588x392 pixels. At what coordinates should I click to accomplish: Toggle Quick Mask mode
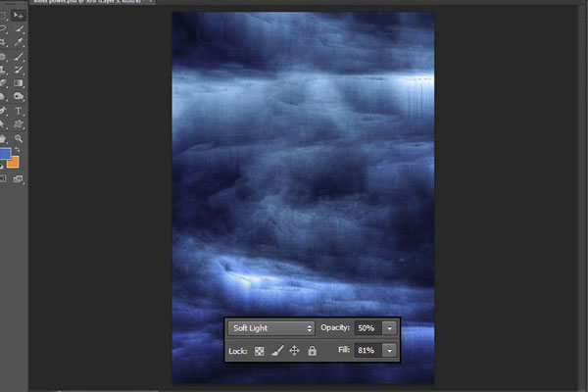click(3, 179)
